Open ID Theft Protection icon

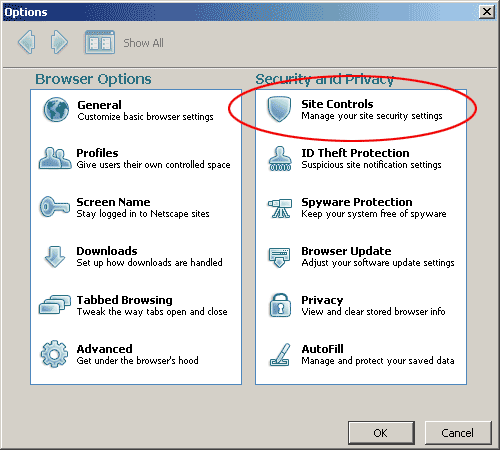point(280,159)
